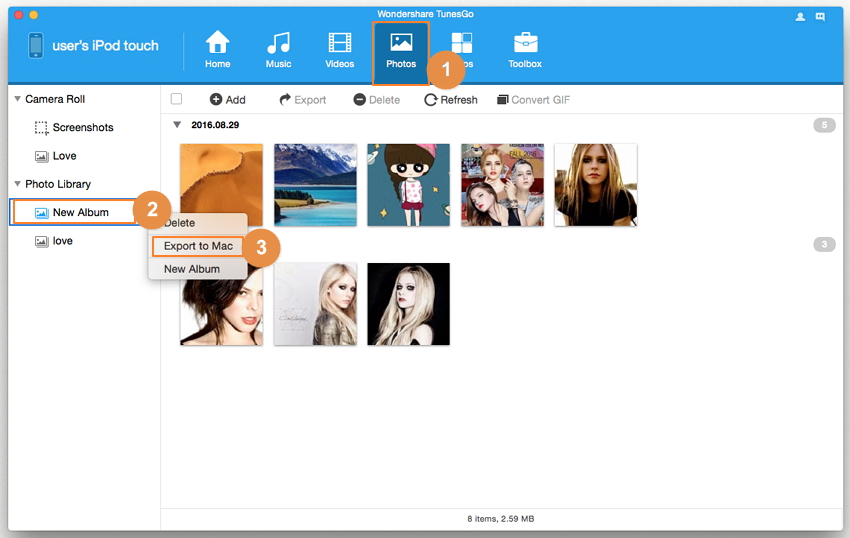
Task: Choose Export to Mac from context menu
Action: click(198, 246)
